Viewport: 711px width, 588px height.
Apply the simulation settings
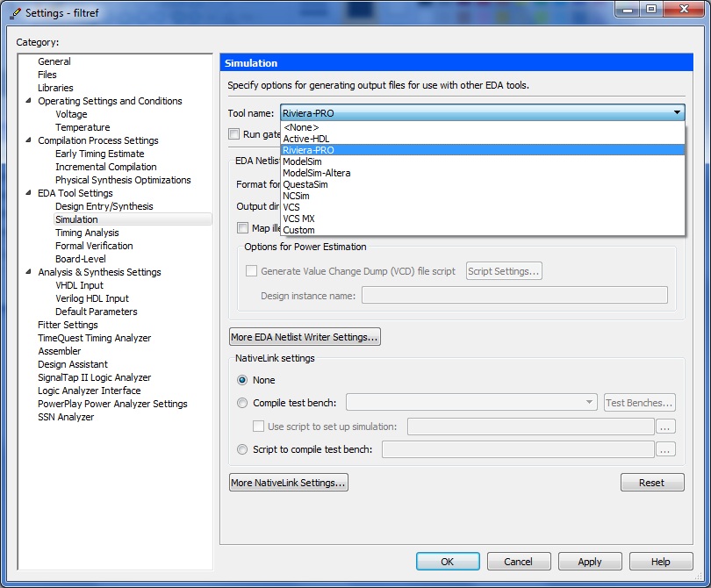pyautogui.click(x=590, y=562)
